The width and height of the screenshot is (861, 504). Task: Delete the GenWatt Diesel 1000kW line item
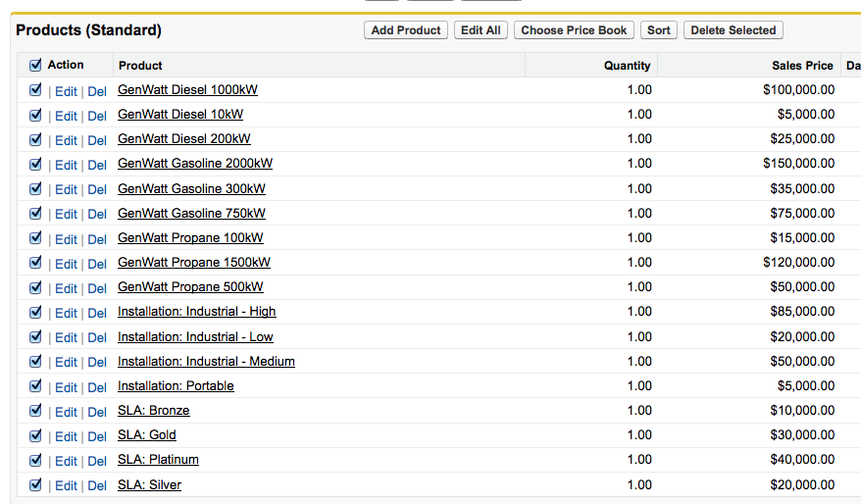(97, 92)
